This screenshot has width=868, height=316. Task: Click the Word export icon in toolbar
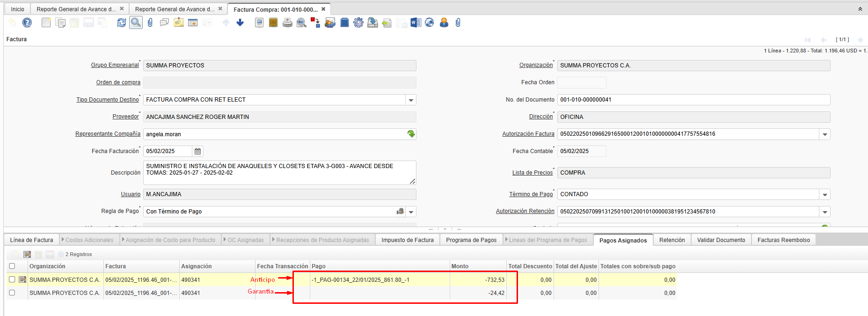tap(416, 22)
